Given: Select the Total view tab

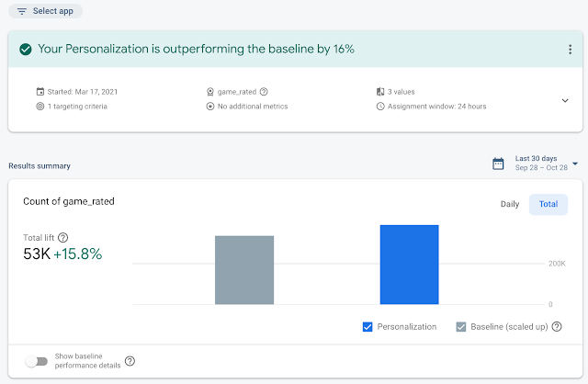Looking at the screenshot, I should pos(548,204).
